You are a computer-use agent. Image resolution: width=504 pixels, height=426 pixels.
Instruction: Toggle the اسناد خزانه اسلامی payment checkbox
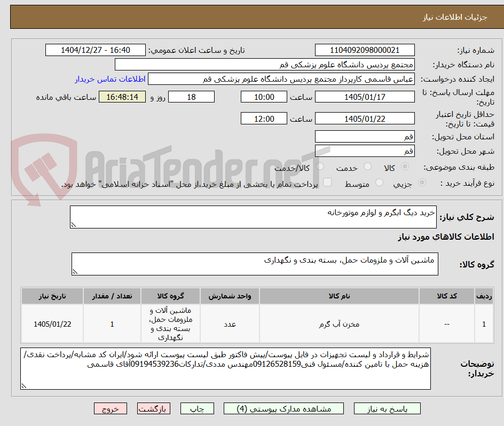click(x=327, y=182)
